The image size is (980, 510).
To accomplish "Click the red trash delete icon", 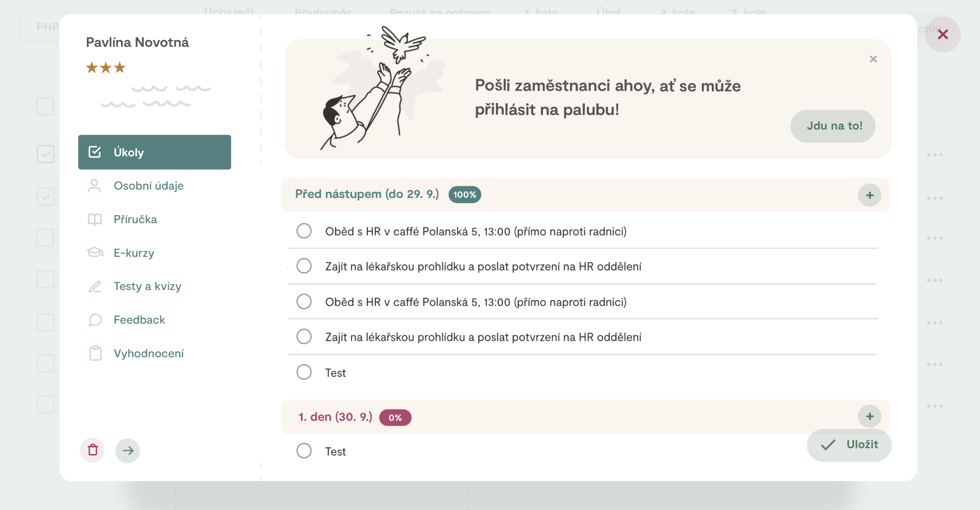I will tap(92, 450).
